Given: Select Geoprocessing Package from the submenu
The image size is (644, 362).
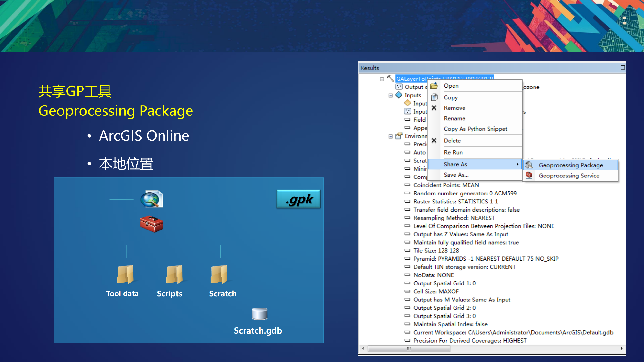Looking at the screenshot, I should (570, 165).
